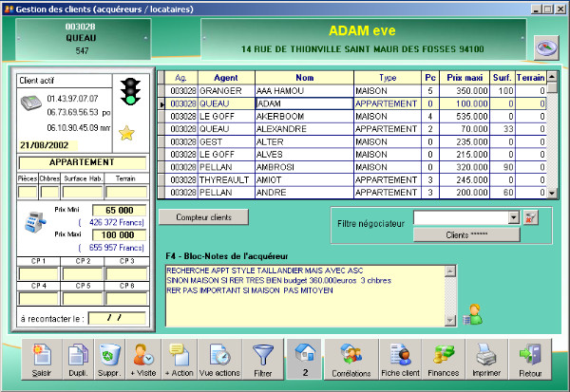
Task: Click into the Bloc-Notes de l'acquéreur text area
Action: pos(305,296)
